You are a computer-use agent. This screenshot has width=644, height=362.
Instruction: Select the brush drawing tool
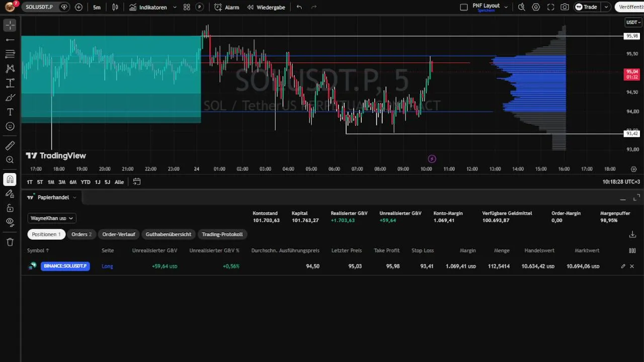(10, 98)
